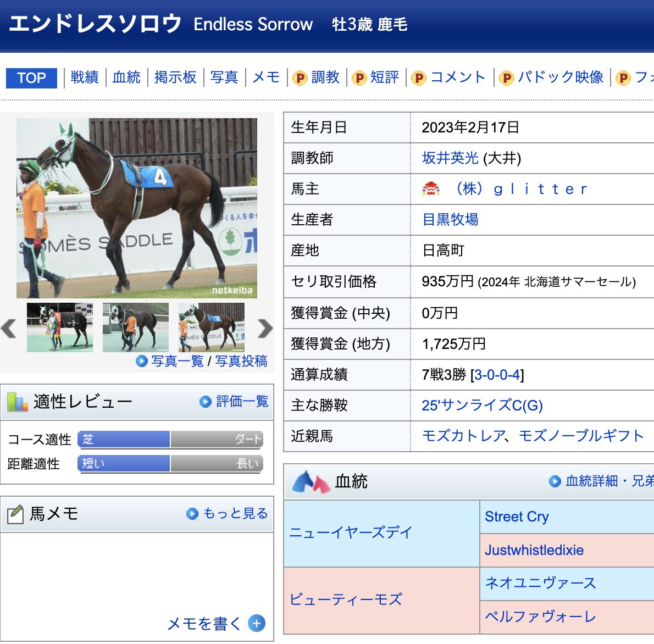Click the plus icon beside メモを書く
The width and height of the screenshot is (654, 644).
click(257, 624)
